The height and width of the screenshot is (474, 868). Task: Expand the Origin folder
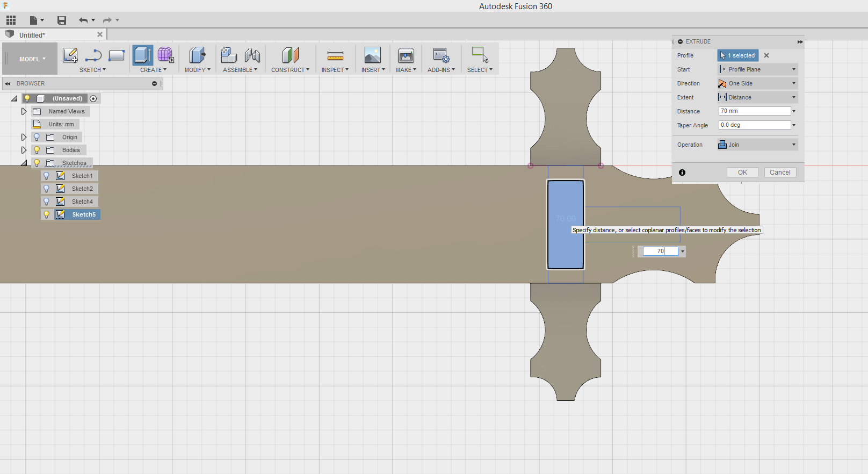click(x=24, y=137)
